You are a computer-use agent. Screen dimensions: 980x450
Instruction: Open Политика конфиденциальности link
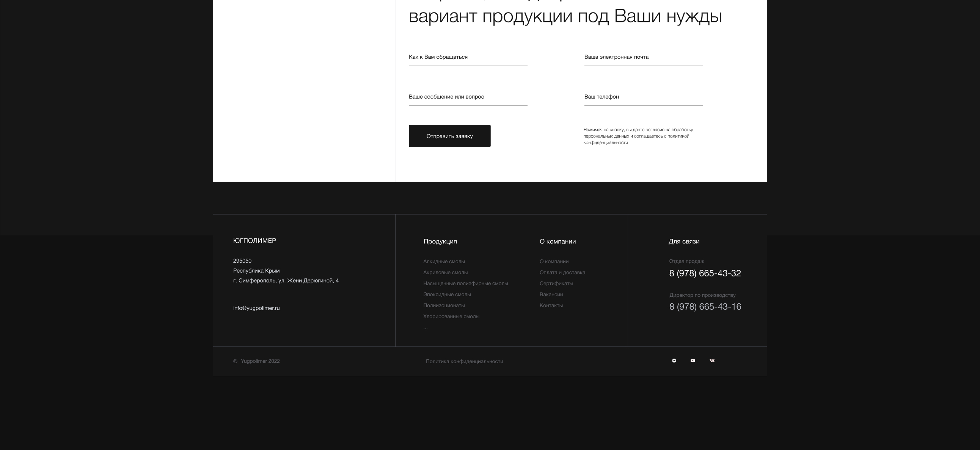(464, 362)
